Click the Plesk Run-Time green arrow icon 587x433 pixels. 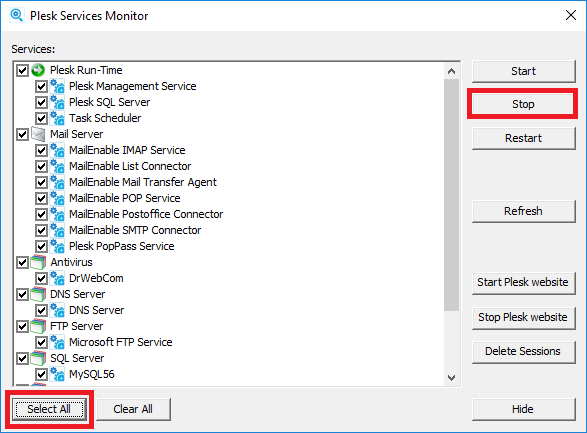point(38,70)
